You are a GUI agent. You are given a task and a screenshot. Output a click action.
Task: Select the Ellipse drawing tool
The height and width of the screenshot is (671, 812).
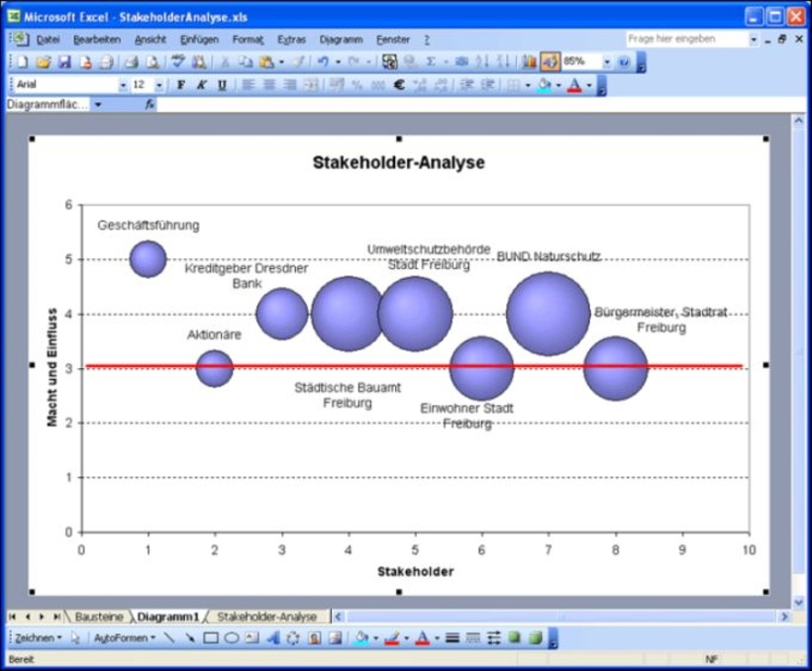click(x=231, y=638)
